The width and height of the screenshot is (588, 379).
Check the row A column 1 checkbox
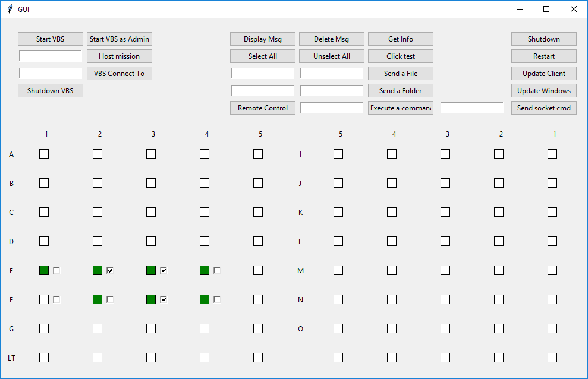pyautogui.click(x=44, y=154)
